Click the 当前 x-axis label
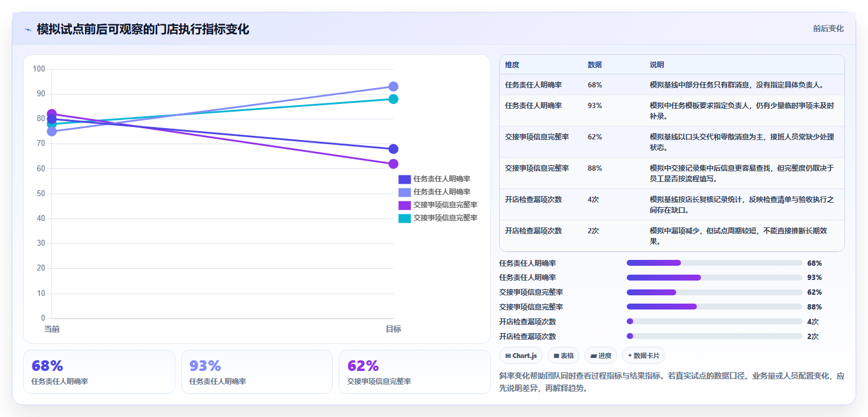The width and height of the screenshot is (868, 417). pos(52,329)
